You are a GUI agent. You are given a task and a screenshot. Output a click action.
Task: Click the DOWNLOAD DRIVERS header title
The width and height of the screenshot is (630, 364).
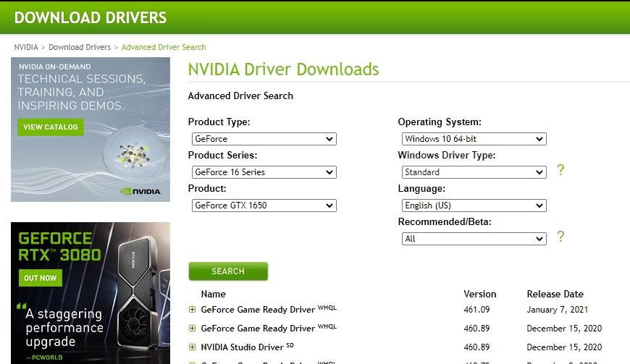91,17
